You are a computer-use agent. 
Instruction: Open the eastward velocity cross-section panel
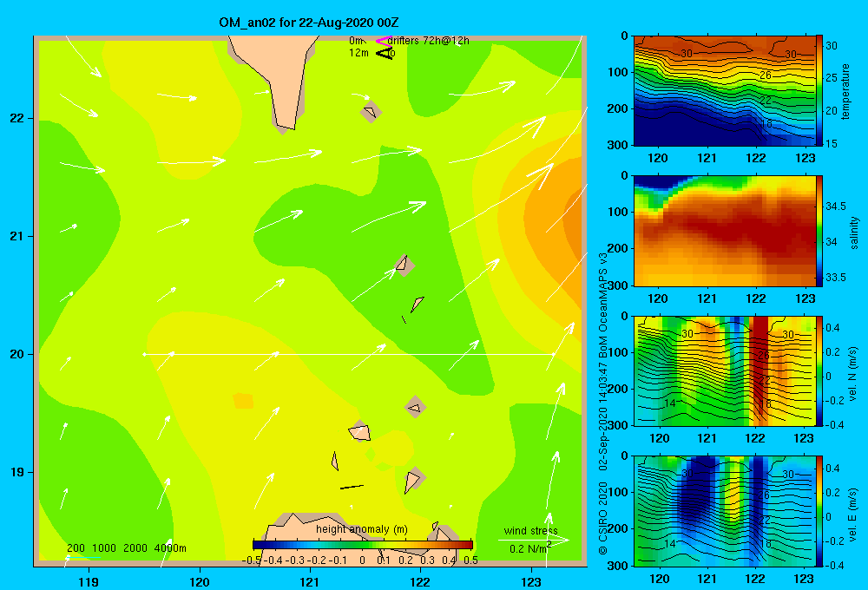point(724,510)
